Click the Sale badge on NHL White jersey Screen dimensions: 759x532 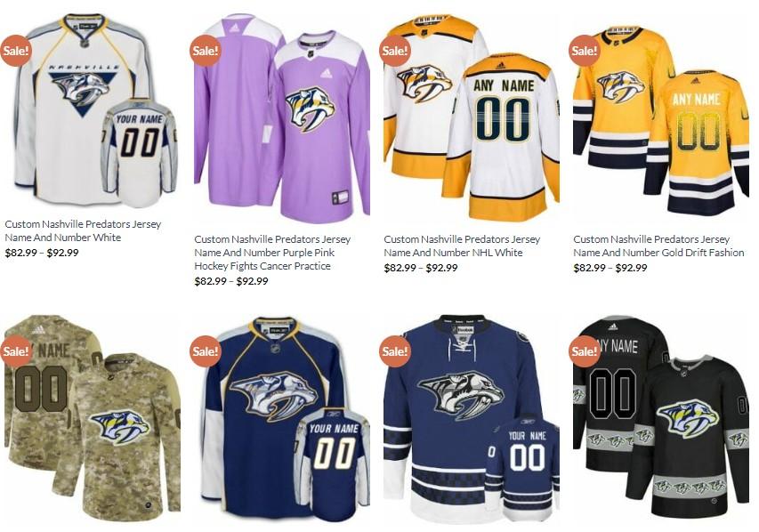394,50
